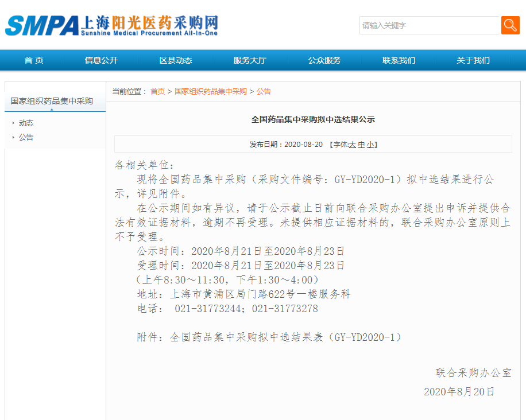Open the 联系我们 navigation item
The height and width of the screenshot is (420, 526).
[399, 60]
